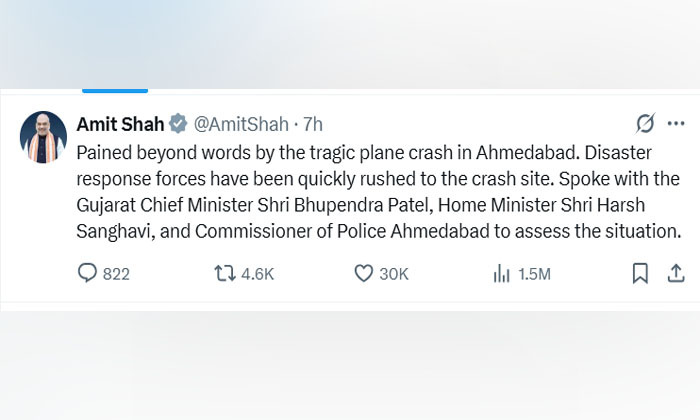Screen dimensions: 700x420
Task: Open the @AmitShah handle link
Action: pos(239,124)
